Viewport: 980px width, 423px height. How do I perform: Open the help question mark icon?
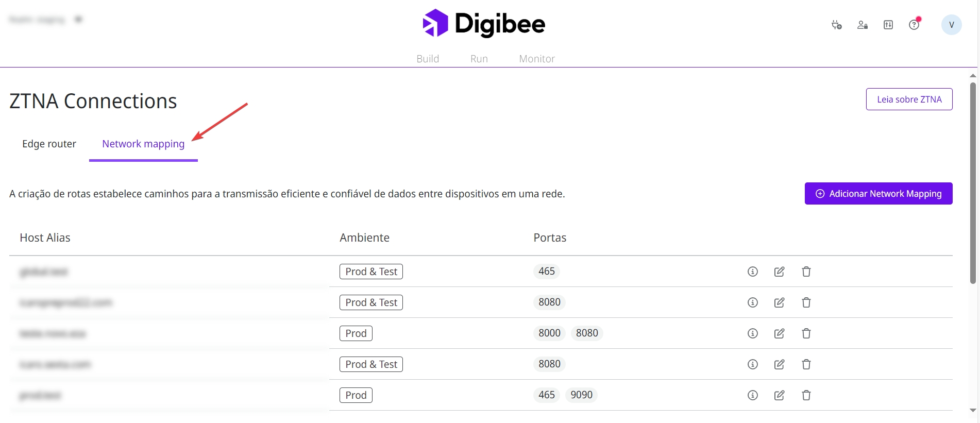914,25
